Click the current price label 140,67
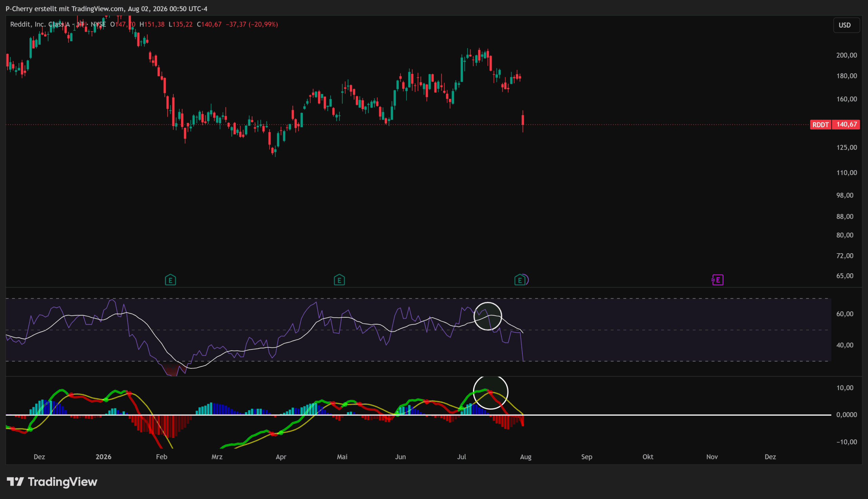The height and width of the screenshot is (499, 868). pos(846,124)
